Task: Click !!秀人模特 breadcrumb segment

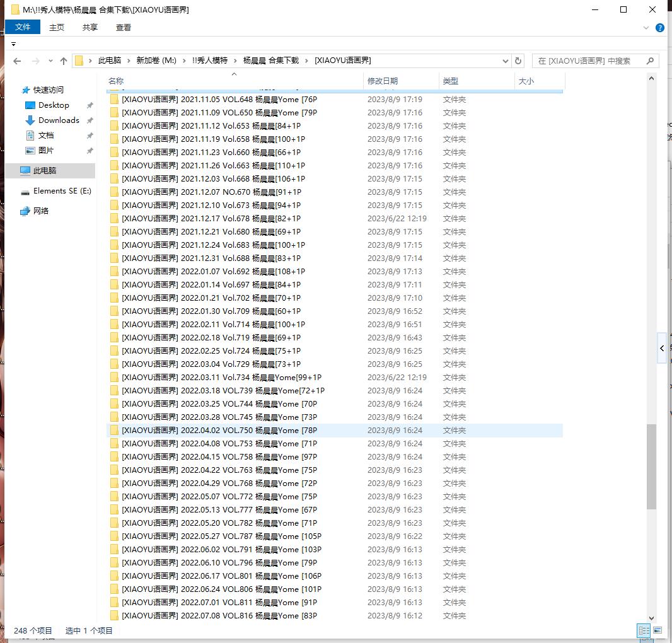Action: coord(209,61)
